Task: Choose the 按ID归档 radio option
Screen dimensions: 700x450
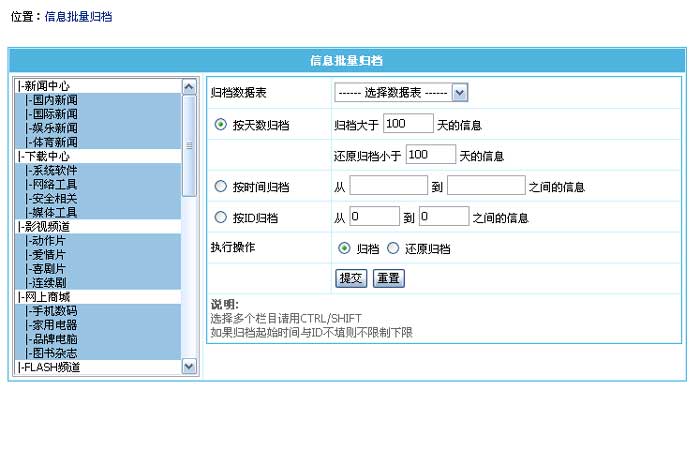Action: pos(220,217)
